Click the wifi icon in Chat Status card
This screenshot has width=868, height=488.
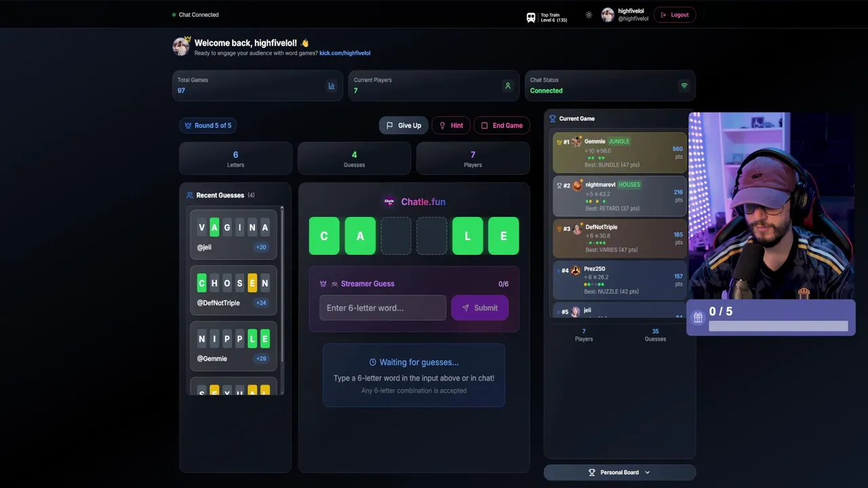click(x=684, y=86)
